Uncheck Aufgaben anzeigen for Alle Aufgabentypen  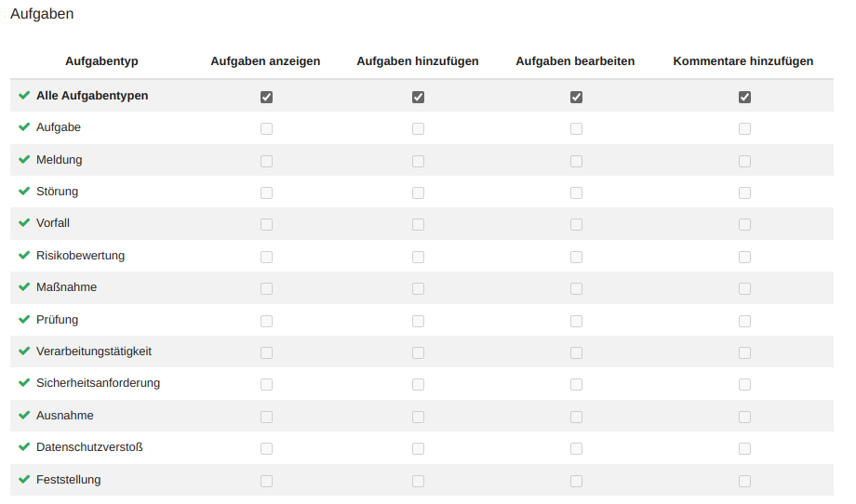(267, 97)
